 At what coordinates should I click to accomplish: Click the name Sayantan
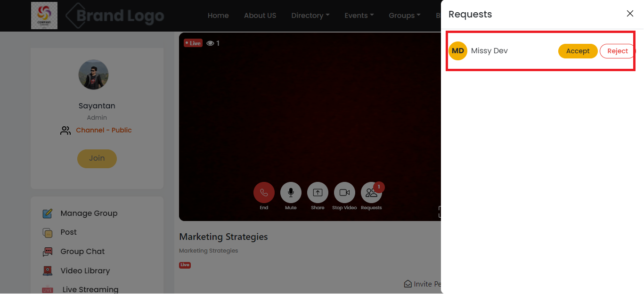tap(97, 106)
